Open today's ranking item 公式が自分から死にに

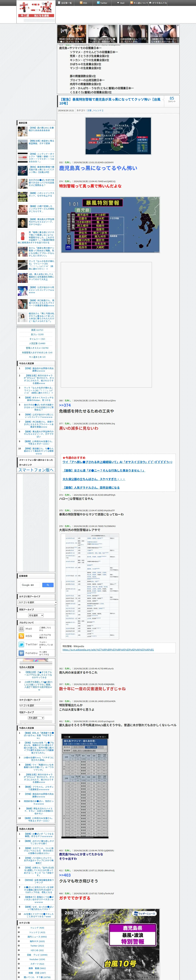(x=39, y=416)
